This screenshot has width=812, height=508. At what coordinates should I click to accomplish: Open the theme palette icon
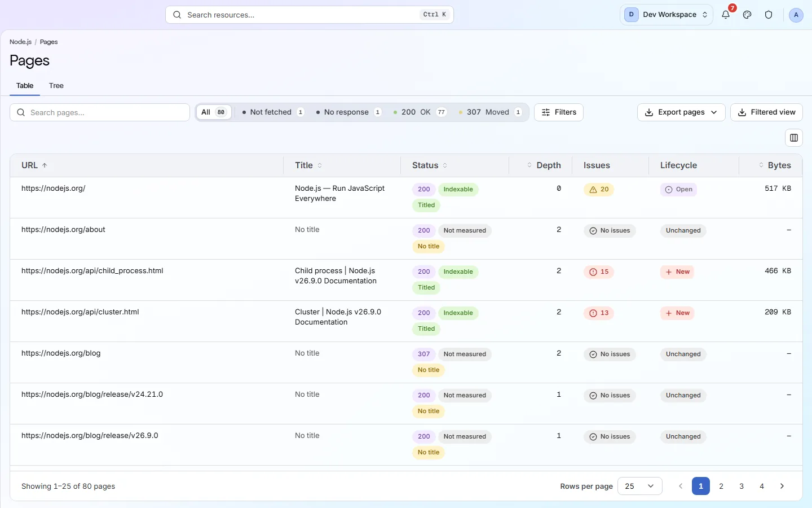747,15
